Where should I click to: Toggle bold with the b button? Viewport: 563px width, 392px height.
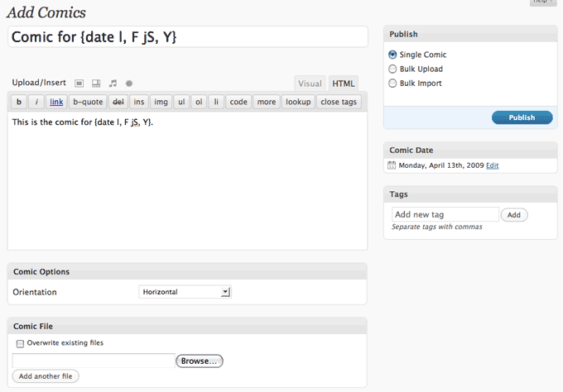[19, 102]
